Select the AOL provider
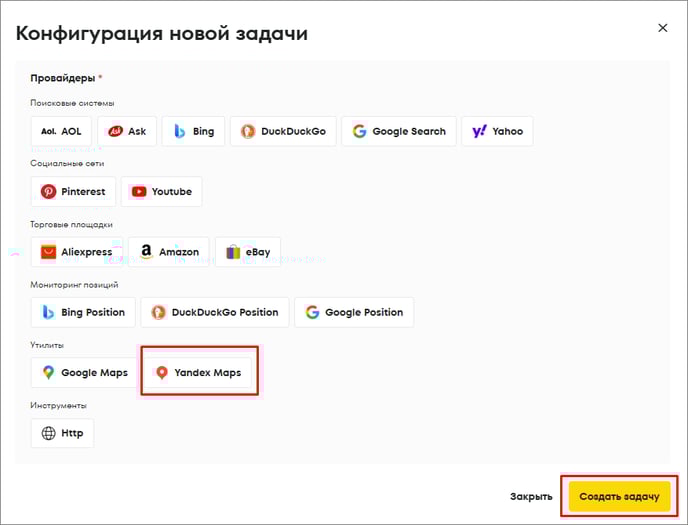The image size is (688, 525). click(61, 131)
